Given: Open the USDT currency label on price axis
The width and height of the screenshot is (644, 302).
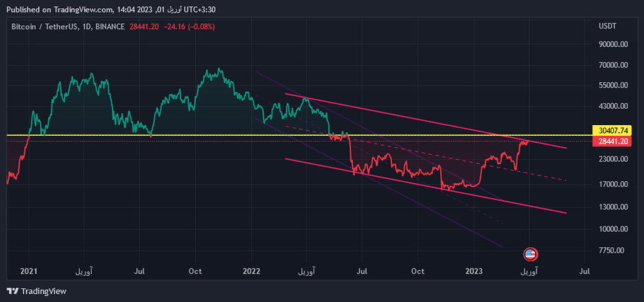Looking at the screenshot, I should click(x=607, y=26).
